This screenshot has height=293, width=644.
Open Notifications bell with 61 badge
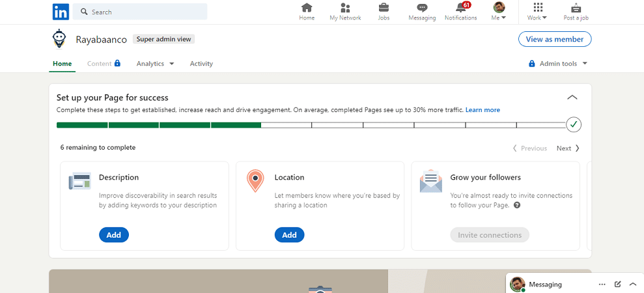tap(461, 12)
